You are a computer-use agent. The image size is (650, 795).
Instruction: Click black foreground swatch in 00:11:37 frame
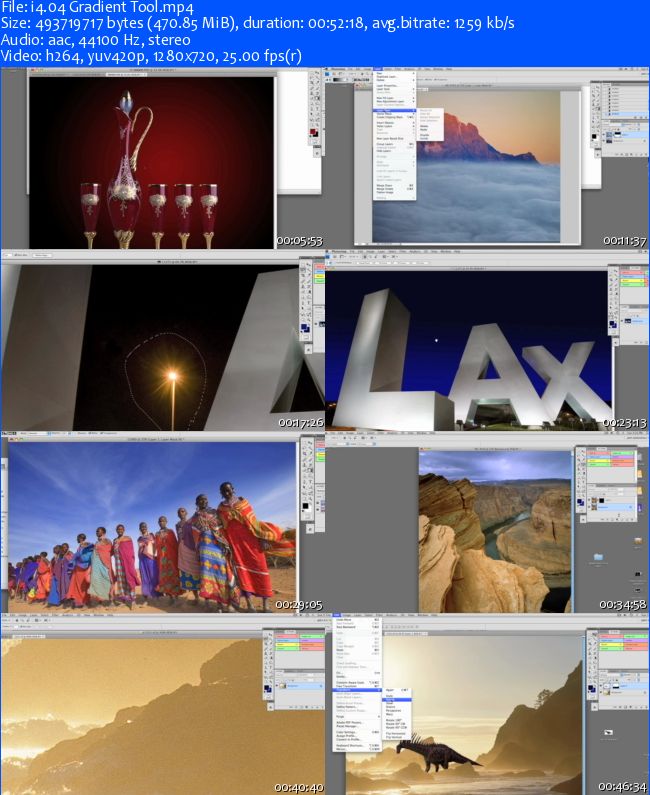[x=594, y=136]
